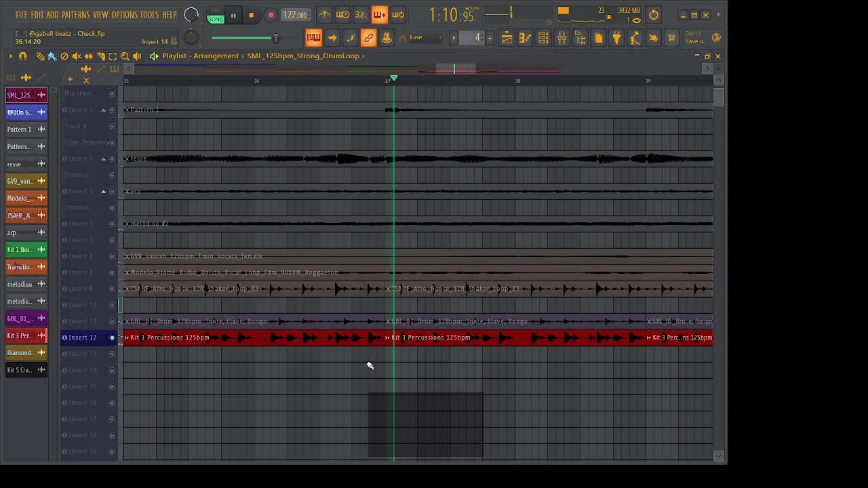Toggle the metronome icon
The height and width of the screenshot is (488, 868).
(324, 15)
